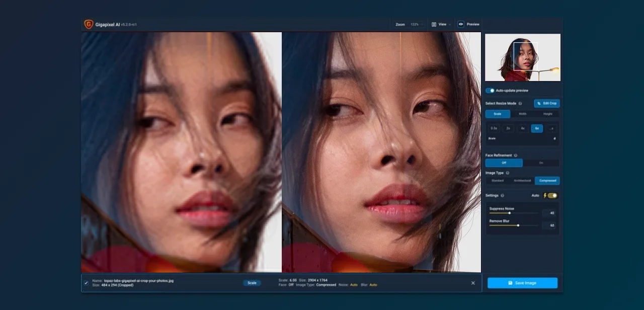The width and height of the screenshot is (644, 310).
Task: Click the file name topaz-labs-gigapixel-ai-crop-your-photos.jpg
Action: pyautogui.click(x=139, y=280)
